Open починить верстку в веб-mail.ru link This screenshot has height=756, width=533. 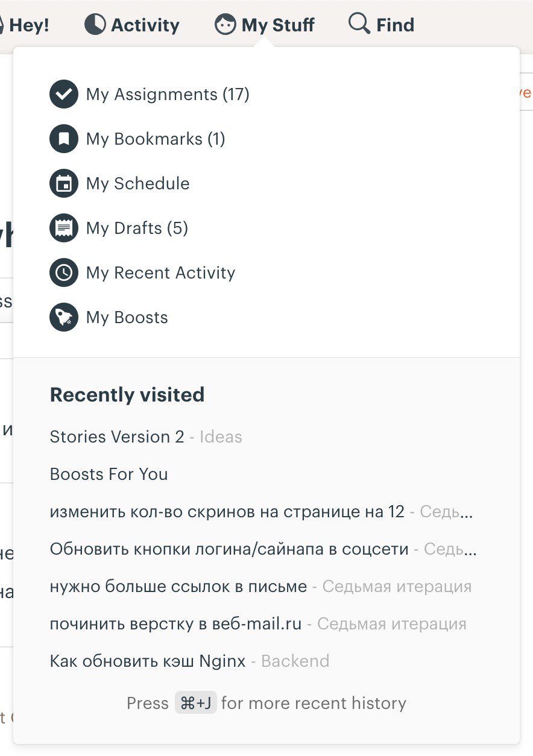pos(176,623)
